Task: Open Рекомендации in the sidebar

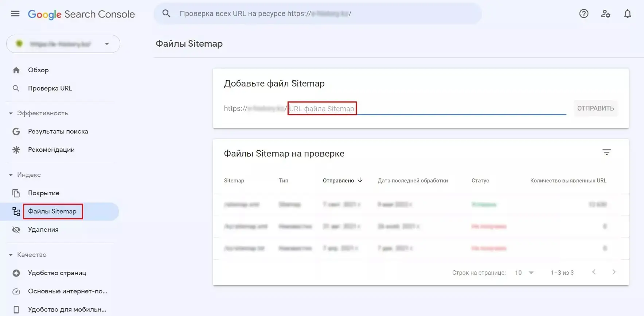Action: click(51, 150)
